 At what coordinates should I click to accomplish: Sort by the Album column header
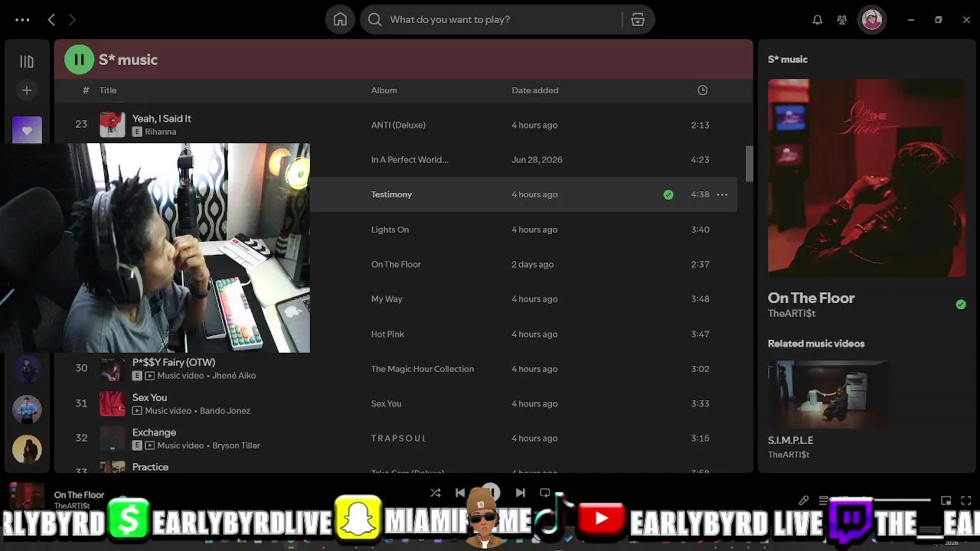pyautogui.click(x=384, y=90)
